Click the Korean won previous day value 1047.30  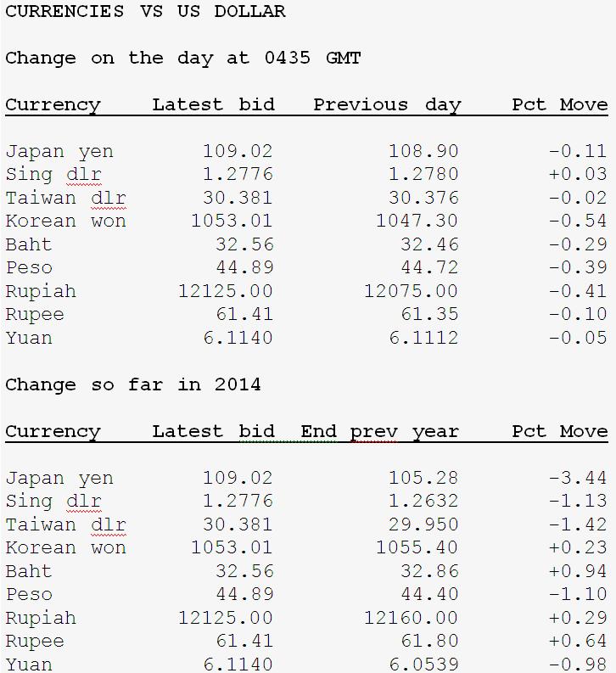click(417, 222)
